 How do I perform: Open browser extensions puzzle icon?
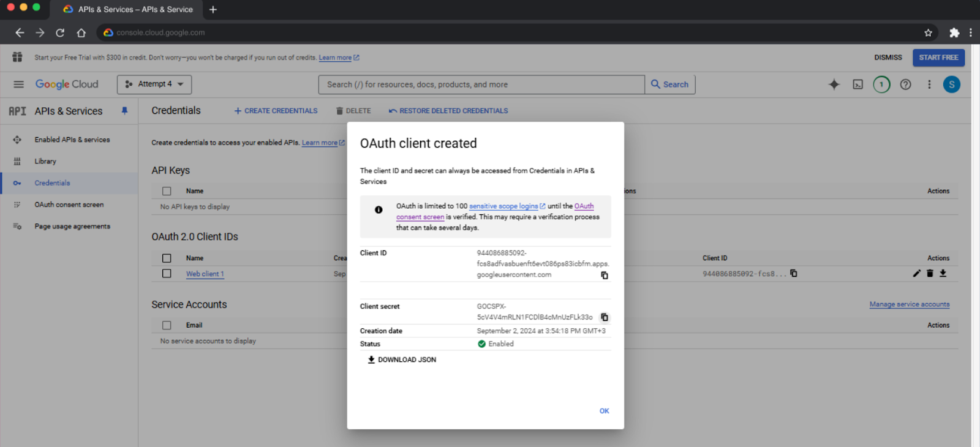954,32
